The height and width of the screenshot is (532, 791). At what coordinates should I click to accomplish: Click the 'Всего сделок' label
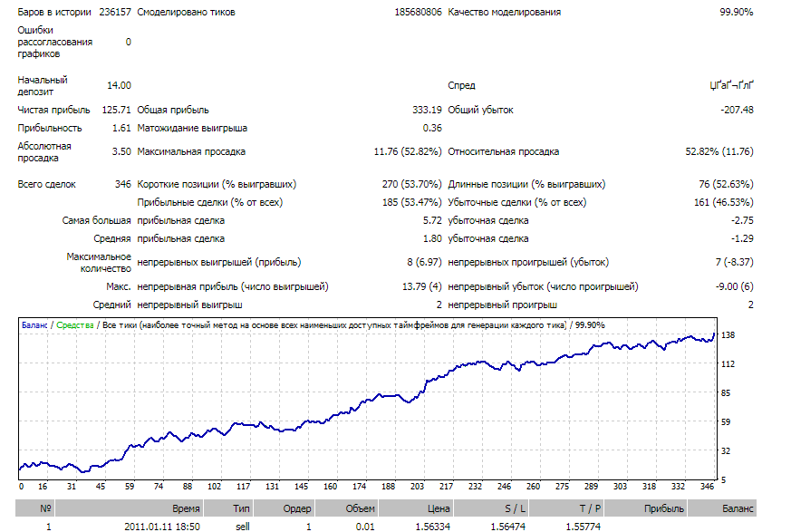point(46,184)
